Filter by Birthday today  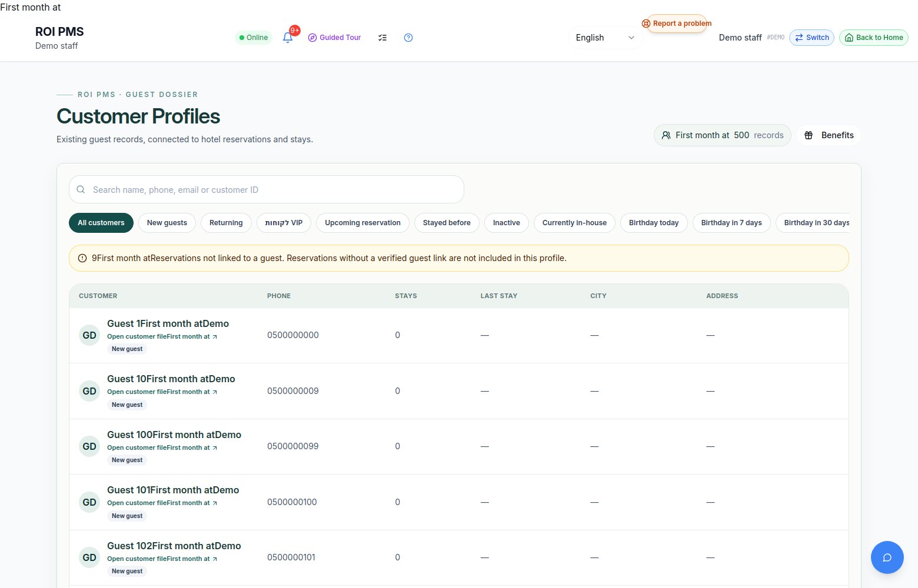654,223
